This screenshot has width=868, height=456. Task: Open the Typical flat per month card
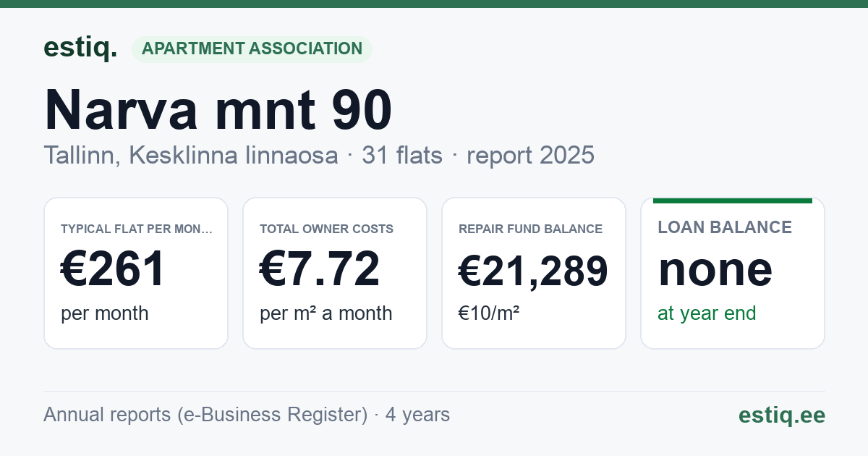pyautogui.click(x=136, y=273)
